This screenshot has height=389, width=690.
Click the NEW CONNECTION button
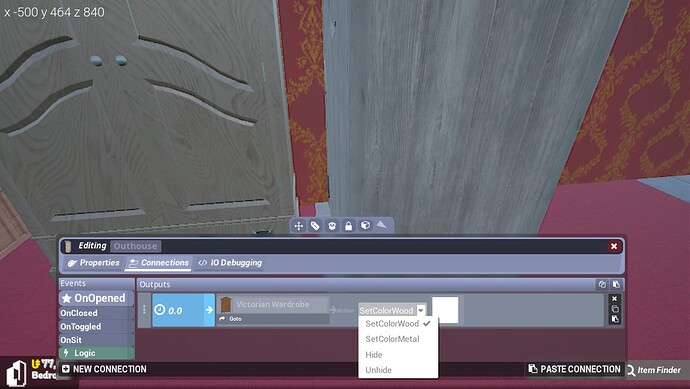pyautogui.click(x=104, y=369)
